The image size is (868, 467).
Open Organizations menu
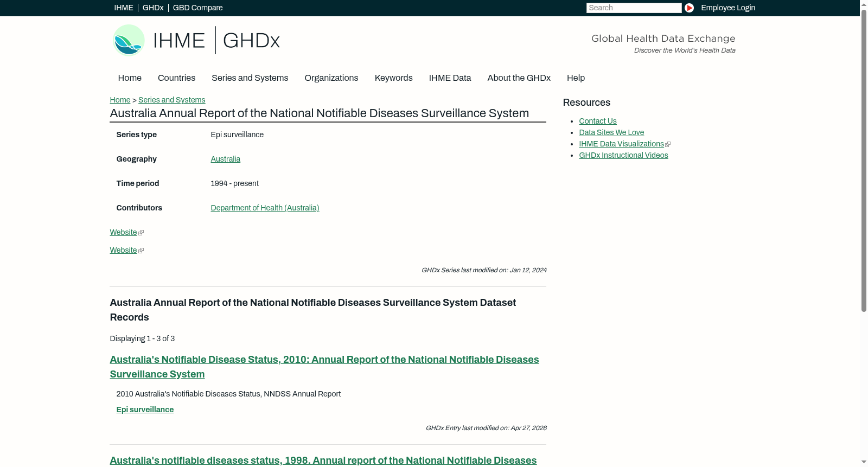pos(331,78)
